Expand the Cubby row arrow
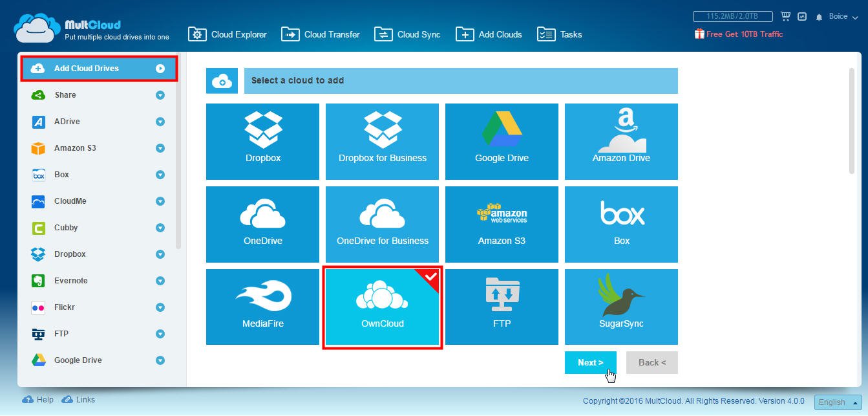 (160, 228)
